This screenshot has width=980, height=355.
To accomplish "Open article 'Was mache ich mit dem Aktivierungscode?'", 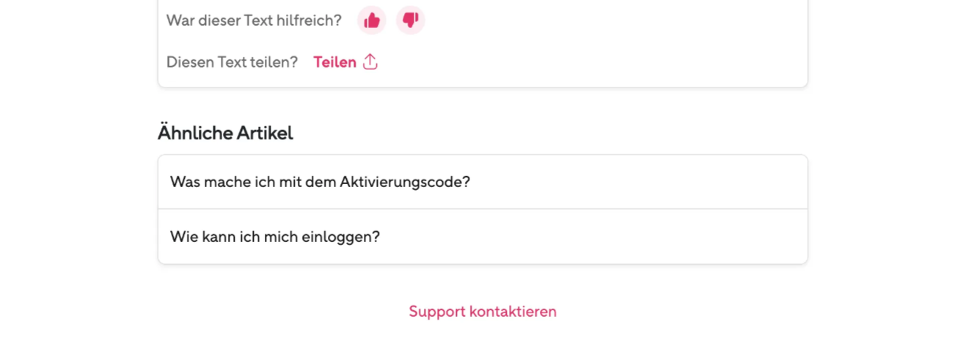I will tap(483, 182).
